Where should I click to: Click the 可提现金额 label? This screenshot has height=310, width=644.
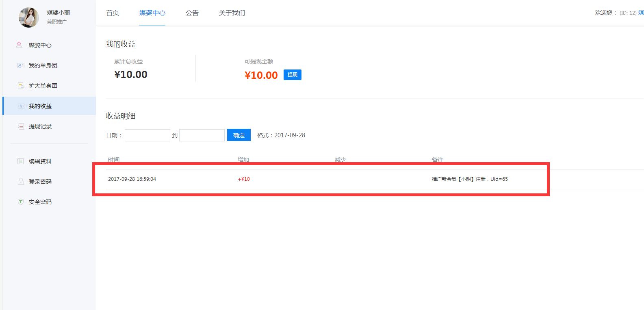259,61
